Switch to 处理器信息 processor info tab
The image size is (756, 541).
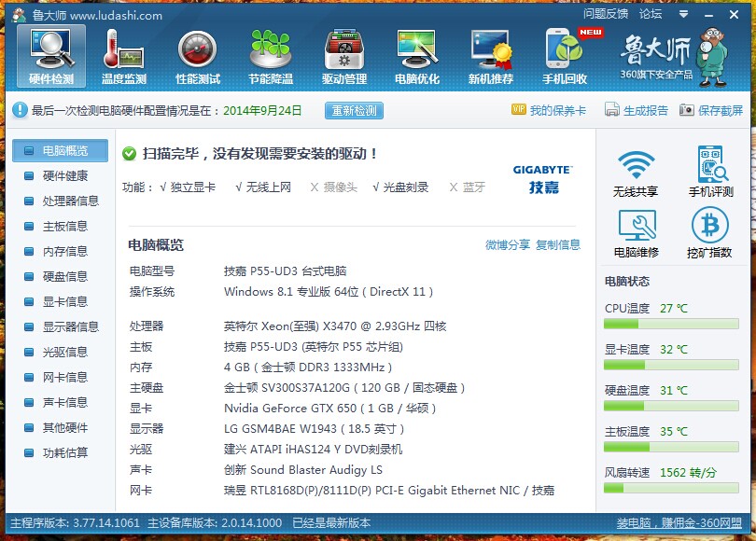pos(70,201)
